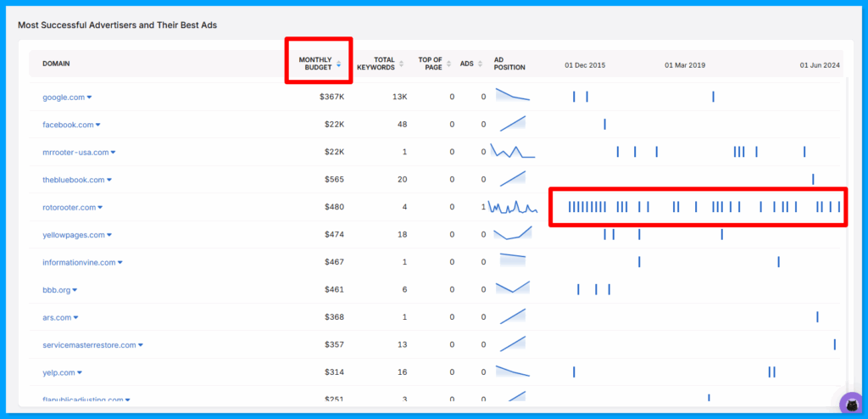Expand ars.com dropdown arrow

[75, 317]
